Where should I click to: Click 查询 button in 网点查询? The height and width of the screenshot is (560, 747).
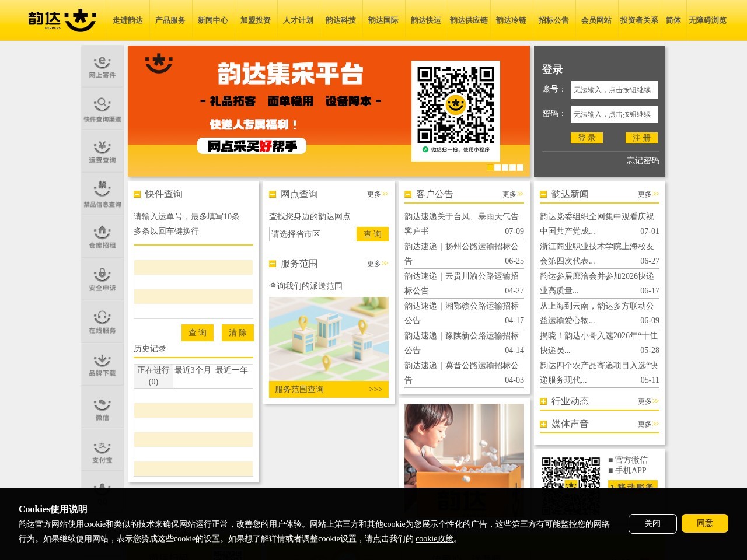(372, 234)
